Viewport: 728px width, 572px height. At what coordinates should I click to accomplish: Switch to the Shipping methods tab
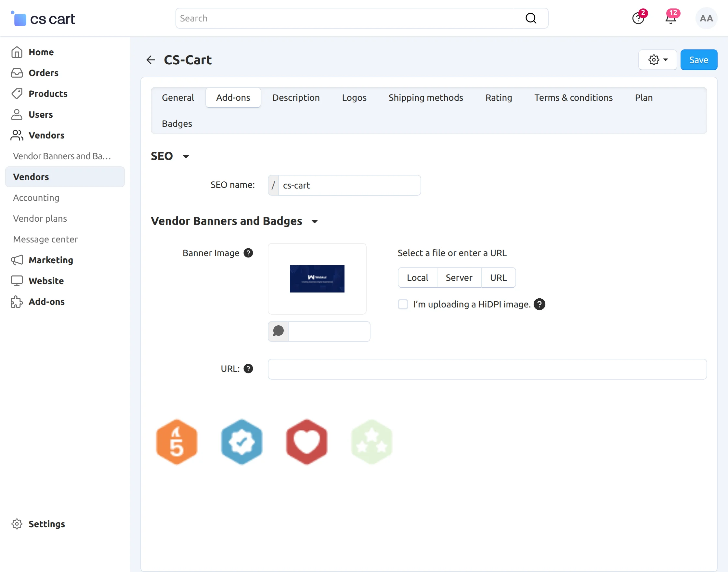(426, 97)
